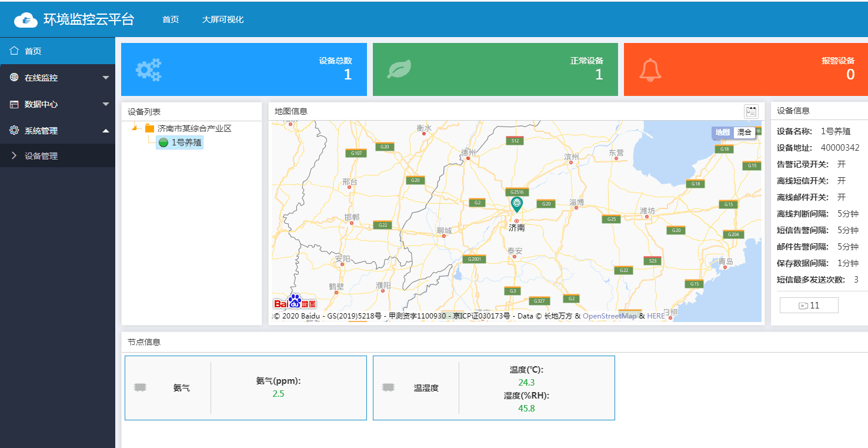Open the OpenStreetMap link
The height and width of the screenshot is (448, 868).
point(610,316)
